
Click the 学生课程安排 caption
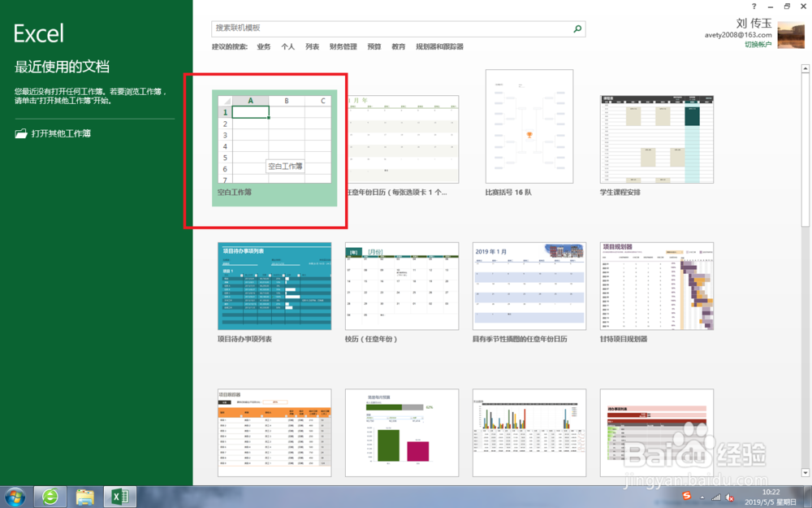pos(620,193)
